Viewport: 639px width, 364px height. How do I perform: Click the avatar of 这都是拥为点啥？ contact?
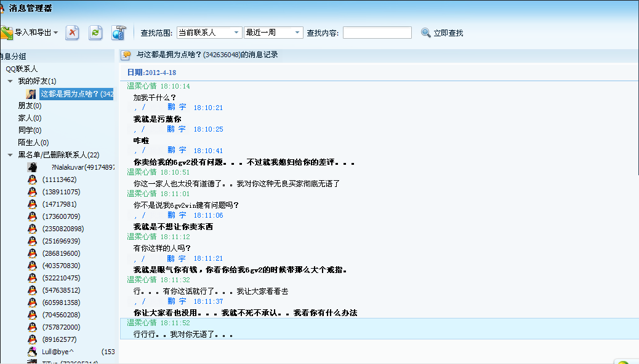click(31, 94)
